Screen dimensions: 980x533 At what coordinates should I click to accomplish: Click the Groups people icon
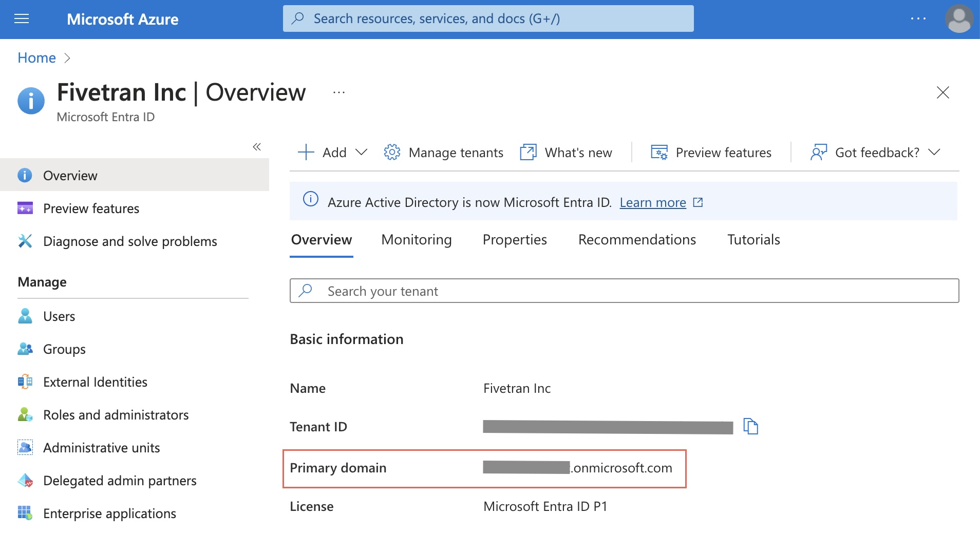pos(25,349)
